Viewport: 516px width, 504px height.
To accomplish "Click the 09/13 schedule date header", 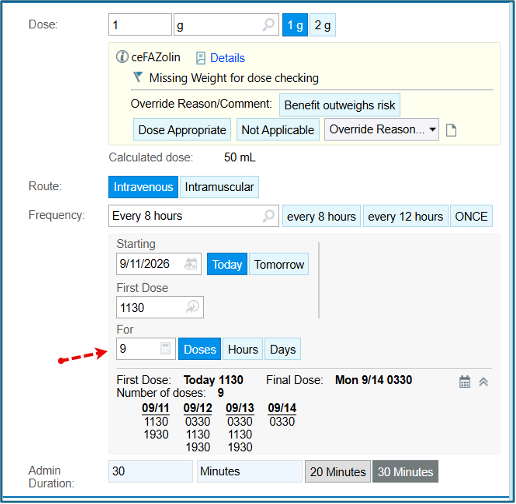I will click(240, 408).
